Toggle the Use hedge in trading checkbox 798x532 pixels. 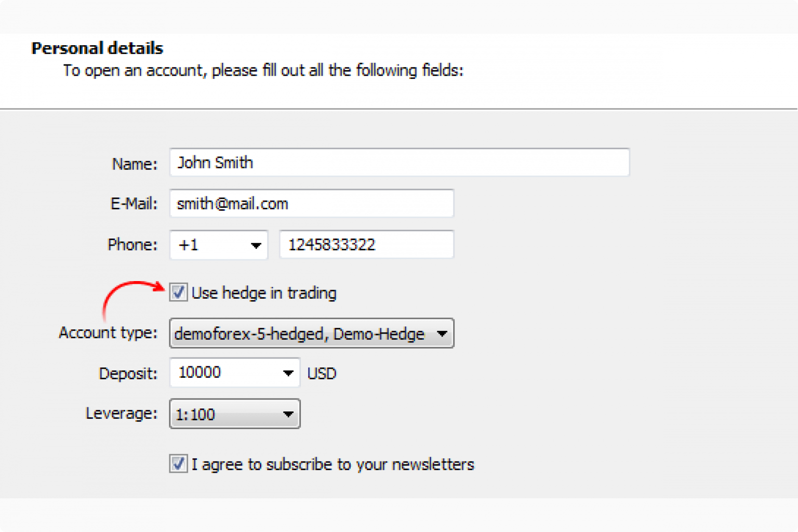[x=178, y=292]
